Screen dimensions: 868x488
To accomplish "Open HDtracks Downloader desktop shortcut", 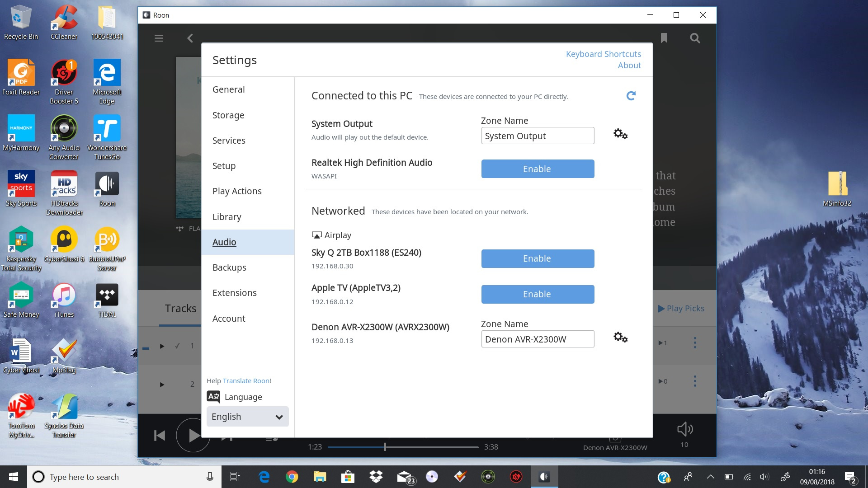I will click(64, 193).
